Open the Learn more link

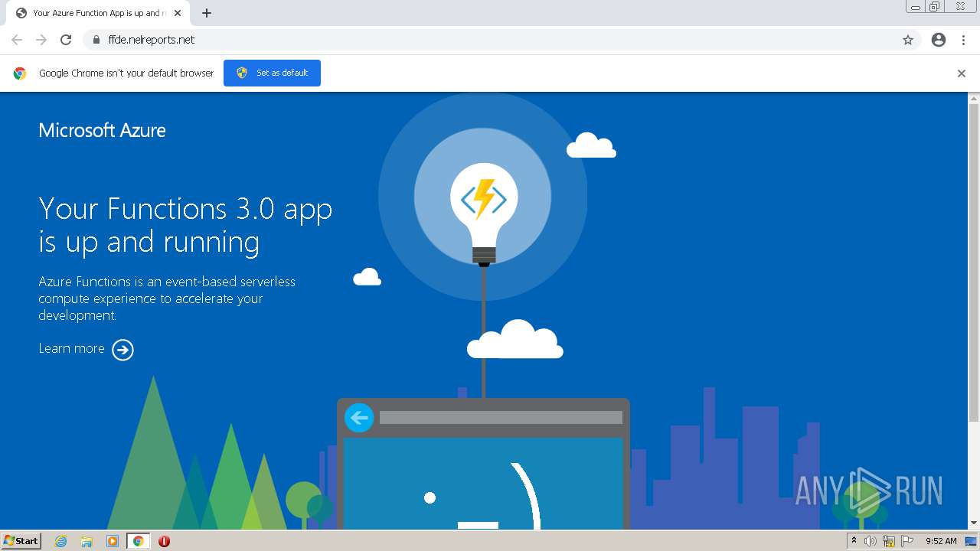tap(71, 348)
